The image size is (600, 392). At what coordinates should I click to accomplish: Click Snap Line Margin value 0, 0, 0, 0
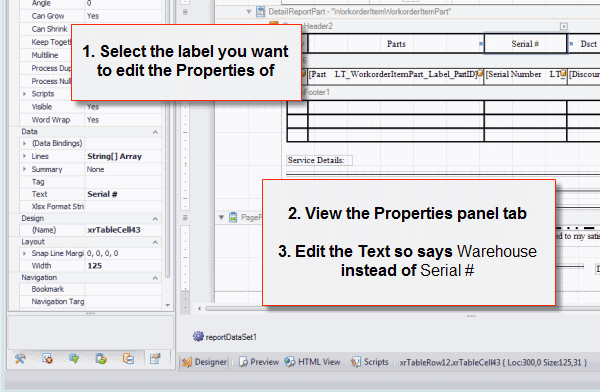point(123,253)
